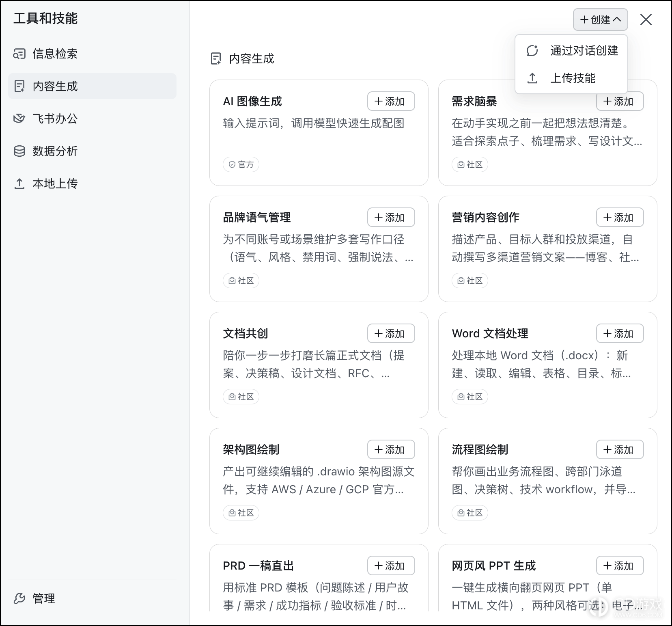The image size is (672, 626).
Task: Choose 通过对话创建 from dropdown menu
Action: [x=571, y=51]
